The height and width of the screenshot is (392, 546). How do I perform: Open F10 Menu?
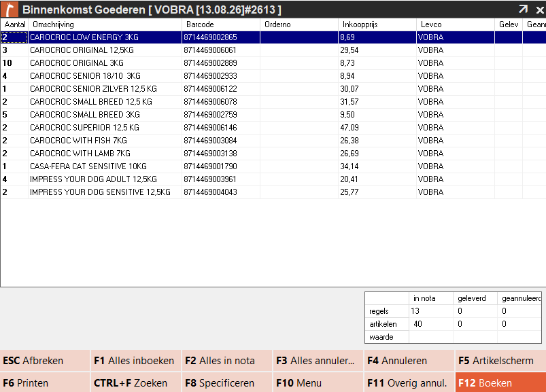click(318, 382)
